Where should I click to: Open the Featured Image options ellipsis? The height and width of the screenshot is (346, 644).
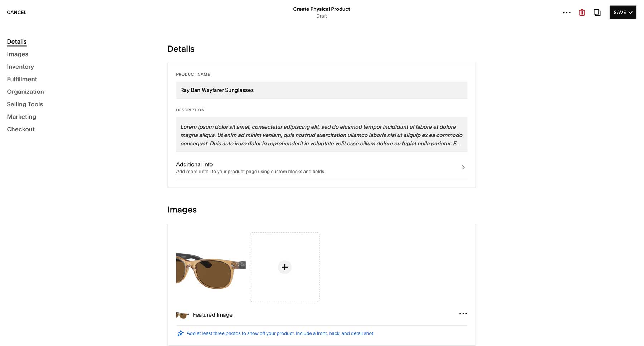pyautogui.click(x=463, y=313)
